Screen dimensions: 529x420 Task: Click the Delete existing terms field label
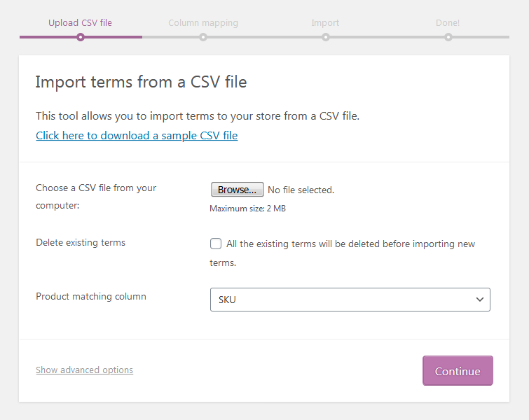(81, 243)
